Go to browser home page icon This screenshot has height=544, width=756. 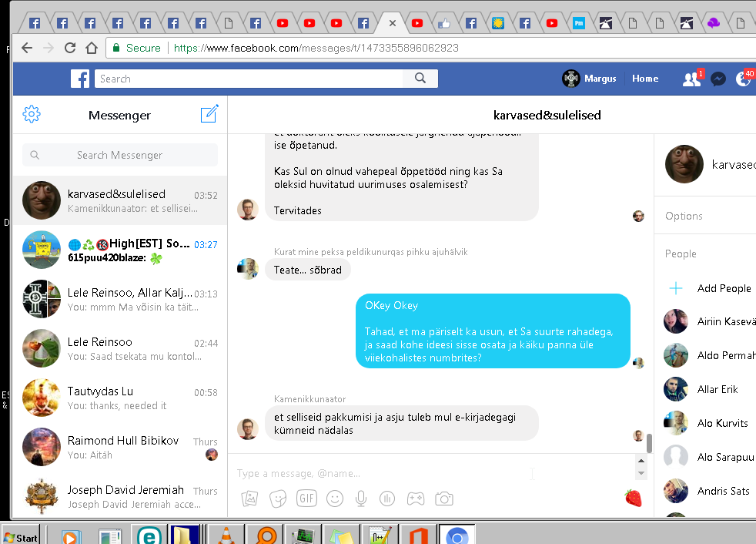tap(92, 48)
